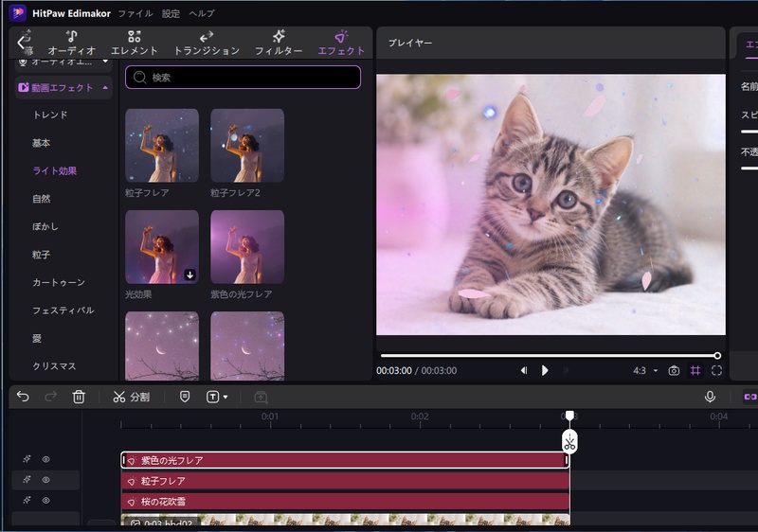
Task: Switch to the オーディオ tab
Action: [x=72, y=43]
